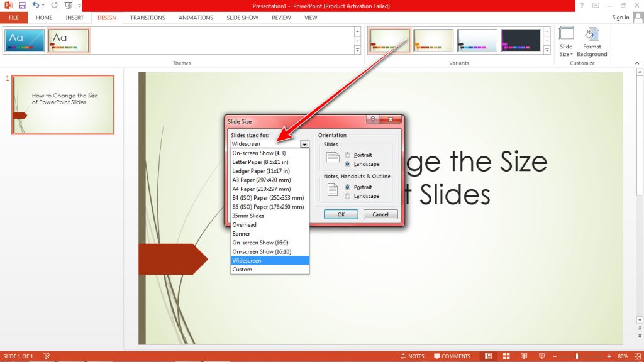Start Slide Show from Beginning via Quick Access toolbar
Image resolution: width=644 pixels, height=362 pixels.
tap(67, 5)
